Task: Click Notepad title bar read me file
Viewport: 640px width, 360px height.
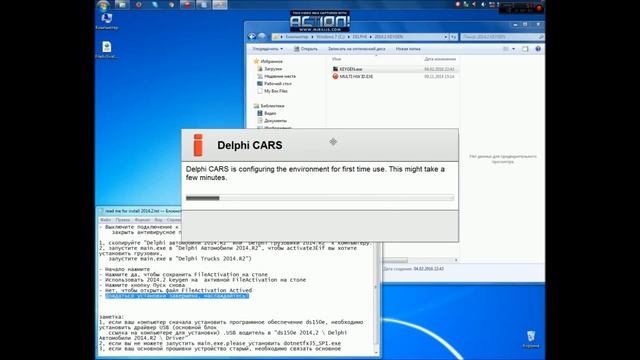Action: click(139, 211)
